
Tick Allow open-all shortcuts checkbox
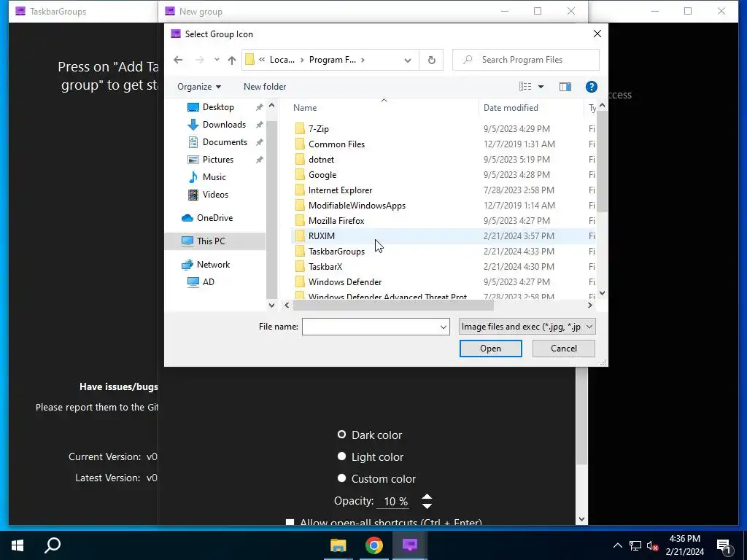290,522
